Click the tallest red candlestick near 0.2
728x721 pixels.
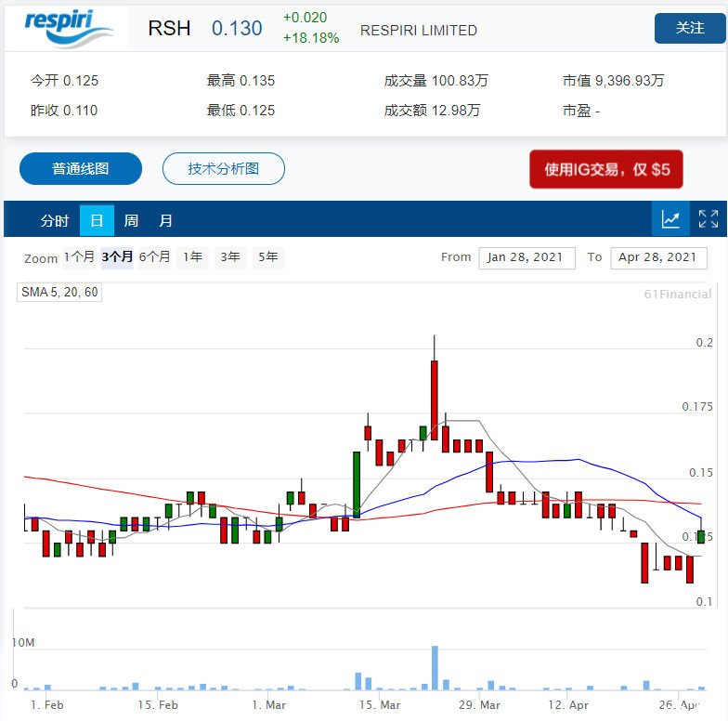(435, 400)
